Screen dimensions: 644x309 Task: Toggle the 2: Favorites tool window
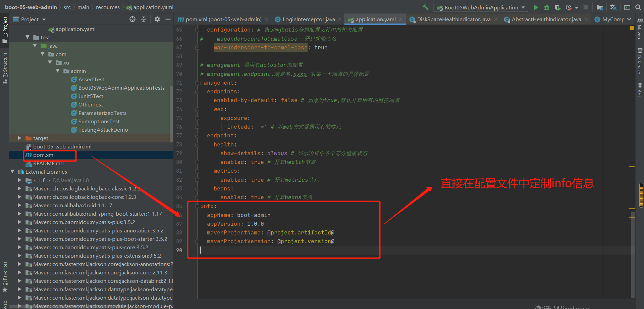pos(5,277)
